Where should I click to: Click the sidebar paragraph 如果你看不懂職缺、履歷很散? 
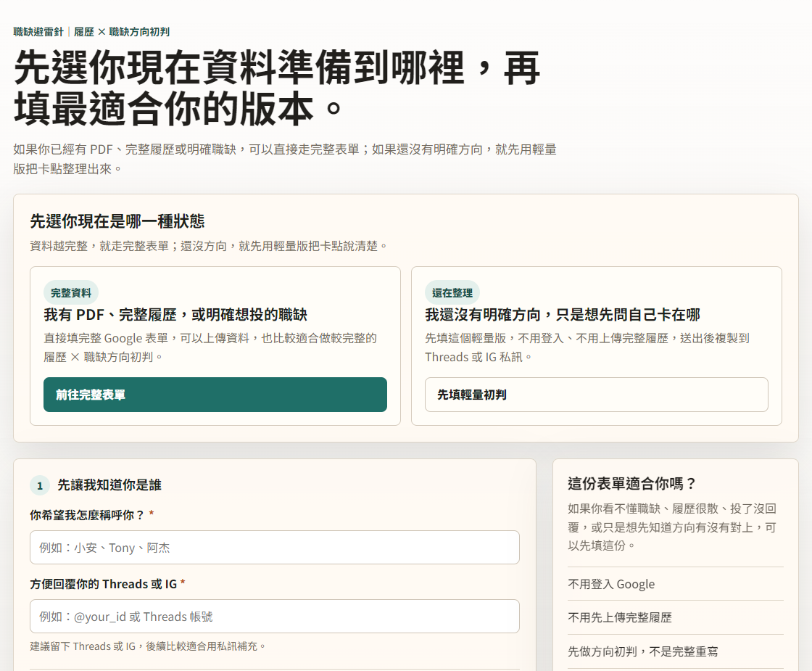click(x=671, y=527)
